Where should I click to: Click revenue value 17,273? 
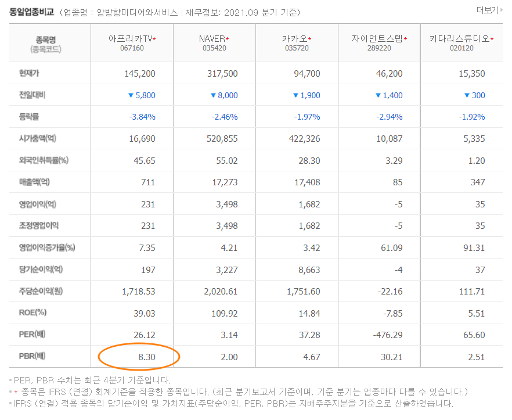pos(225,182)
